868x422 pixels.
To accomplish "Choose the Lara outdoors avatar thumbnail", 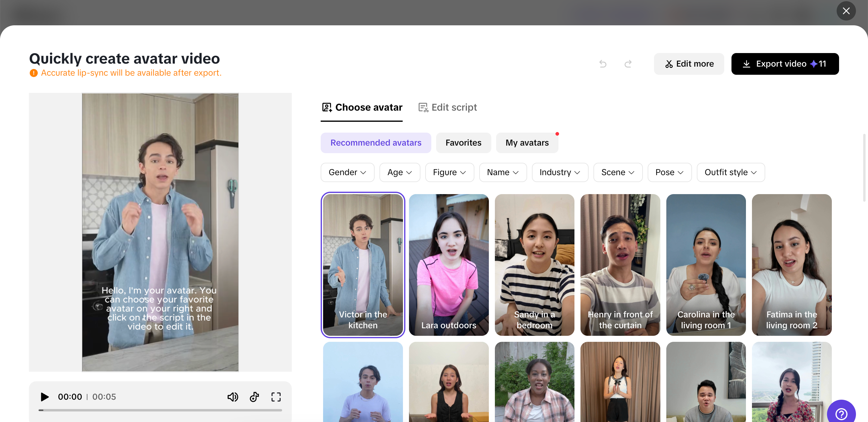I will pyautogui.click(x=448, y=265).
